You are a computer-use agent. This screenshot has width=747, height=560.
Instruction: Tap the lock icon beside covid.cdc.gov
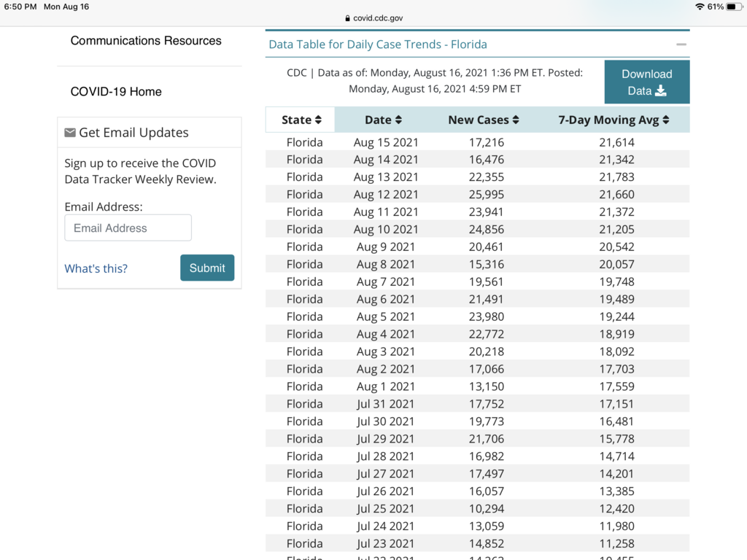coord(347,18)
